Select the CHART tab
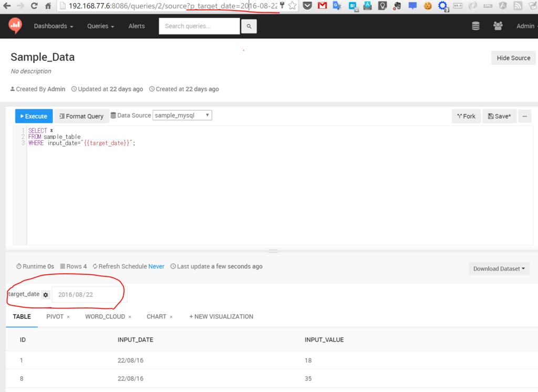The image size is (538, 392). pyautogui.click(x=157, y=316)
